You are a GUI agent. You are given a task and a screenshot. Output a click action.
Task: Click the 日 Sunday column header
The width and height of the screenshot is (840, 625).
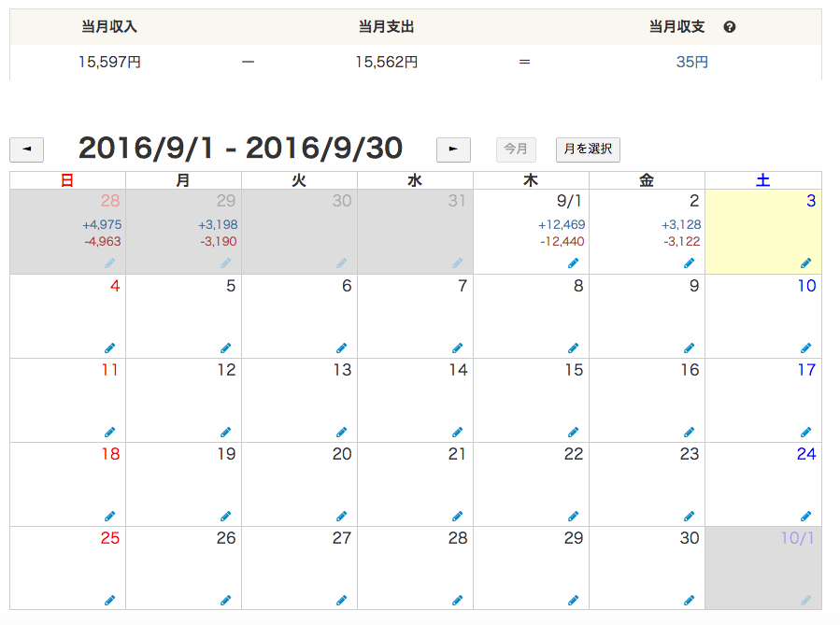tap(67, 180)
